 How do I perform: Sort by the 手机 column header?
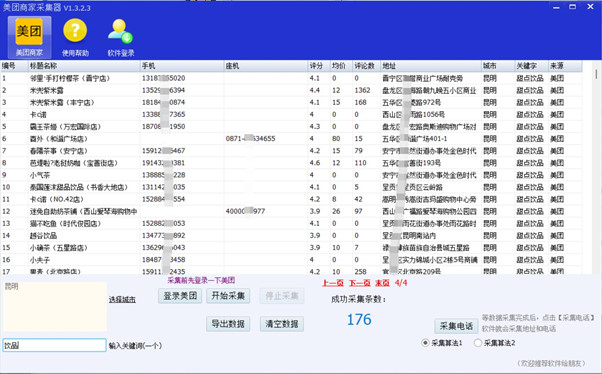click(x=182, y=66)
